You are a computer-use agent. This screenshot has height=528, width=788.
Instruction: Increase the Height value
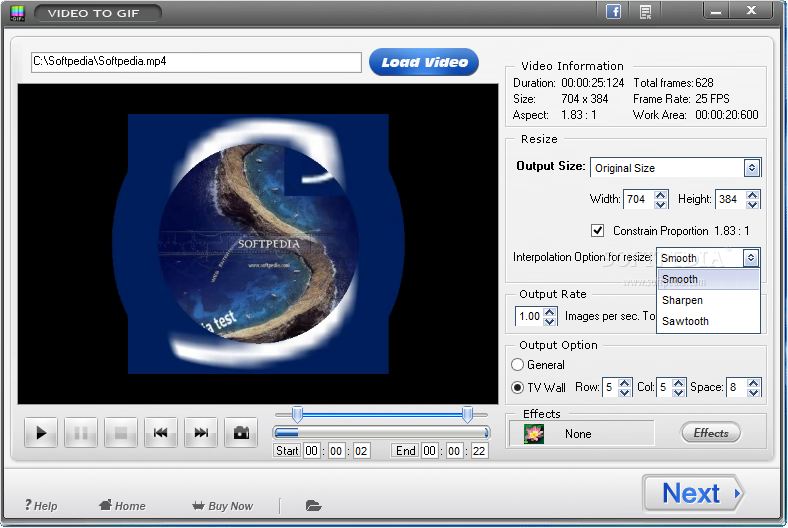752,194
